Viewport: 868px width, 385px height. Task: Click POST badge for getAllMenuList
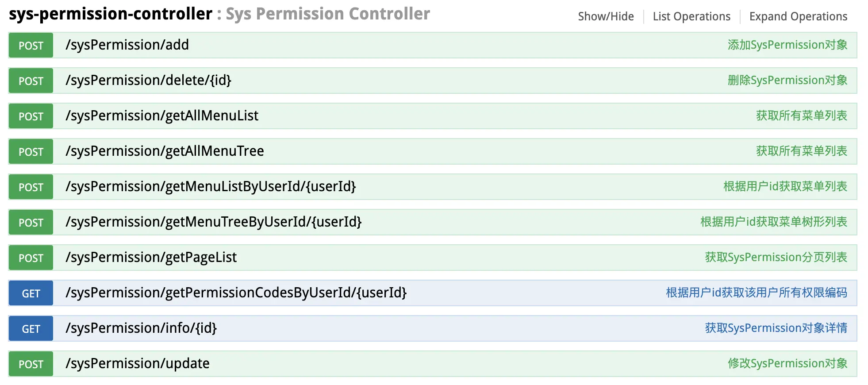point(31,116)
